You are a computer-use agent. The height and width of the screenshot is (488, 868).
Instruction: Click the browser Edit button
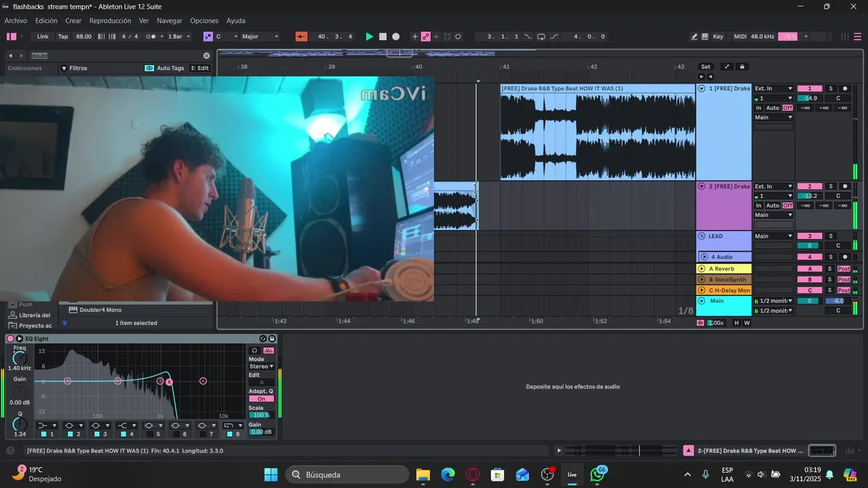coord(199,68)
